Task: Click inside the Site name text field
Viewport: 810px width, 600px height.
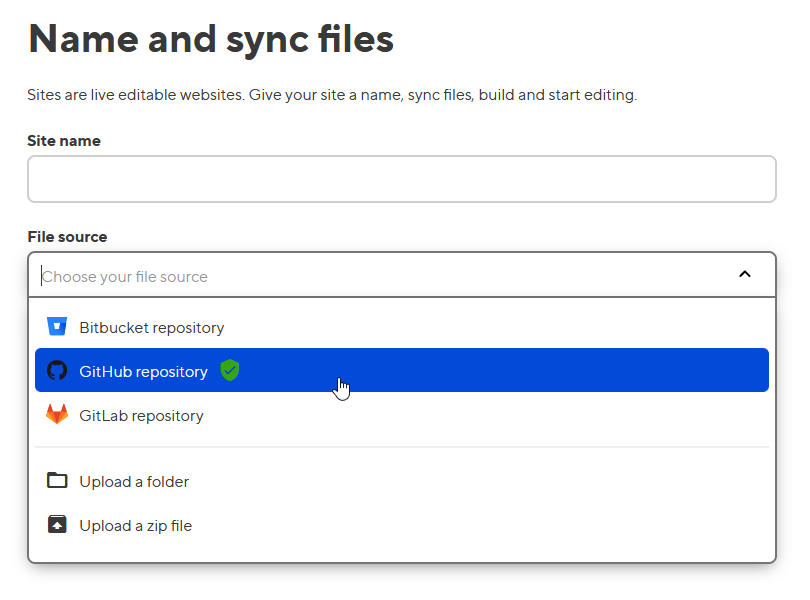Action: tap(401, 180)
